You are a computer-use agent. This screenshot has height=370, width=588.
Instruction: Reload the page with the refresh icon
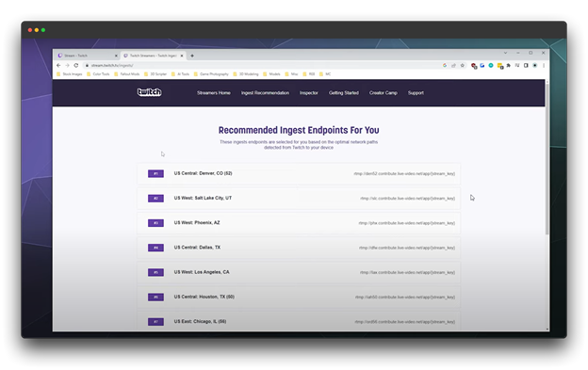pyautogui.click(x=76, y=65)
